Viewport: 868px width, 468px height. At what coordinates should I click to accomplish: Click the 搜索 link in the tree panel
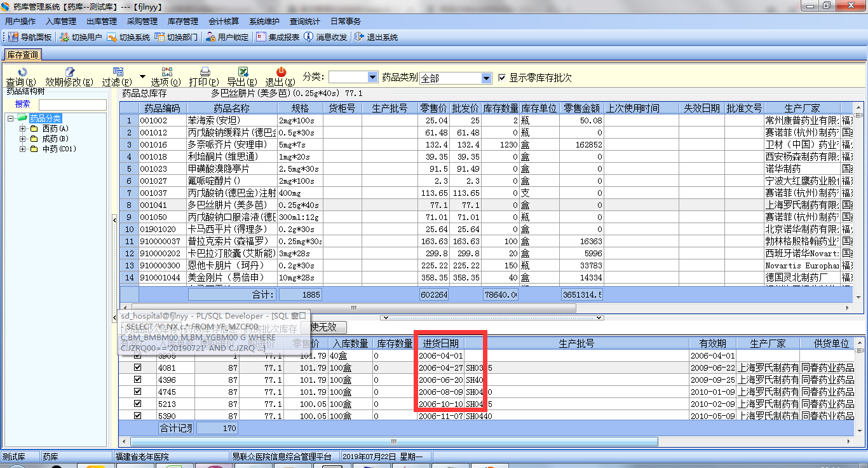click(x=22, y=104)
